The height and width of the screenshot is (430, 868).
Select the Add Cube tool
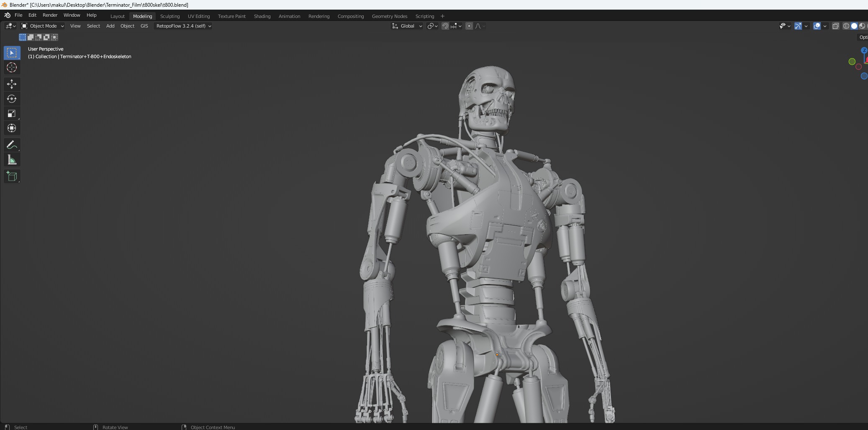12,176
